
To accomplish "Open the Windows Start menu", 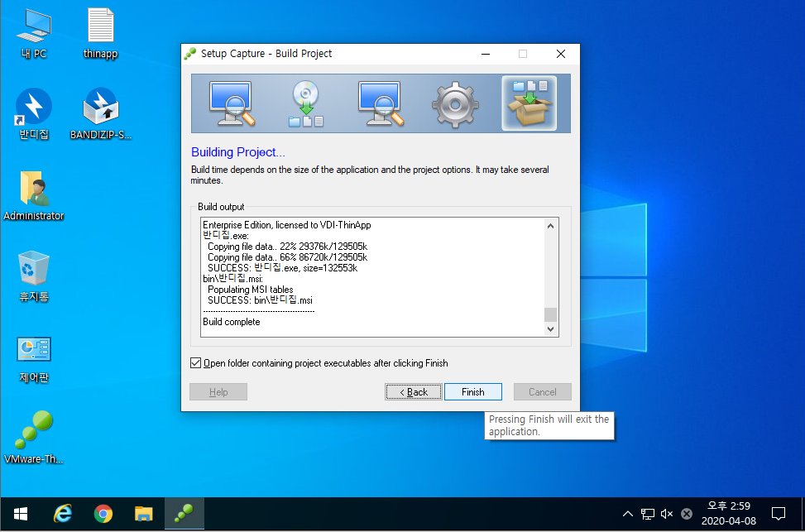I will coord(21,514).
